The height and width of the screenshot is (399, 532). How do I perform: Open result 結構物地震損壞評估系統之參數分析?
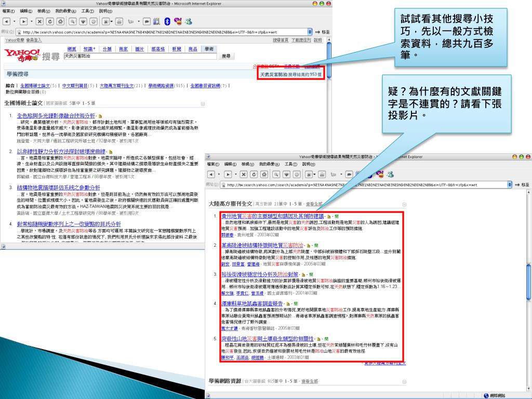tap(58, 187)
